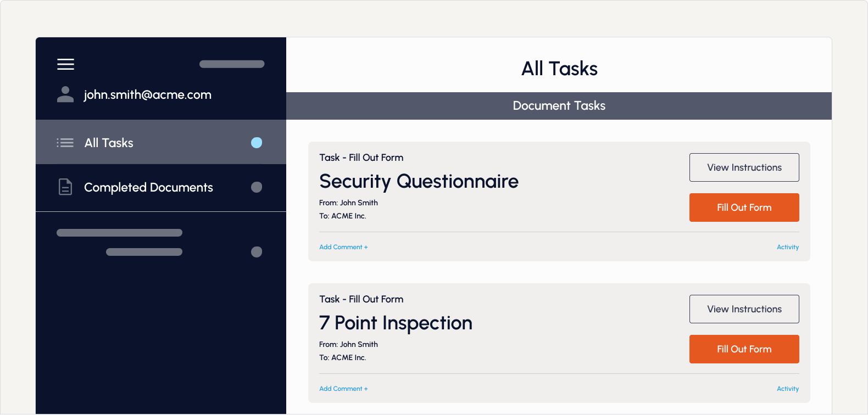Click the user profile avatar icon
The image size is (868, 415).
(65, 94)
